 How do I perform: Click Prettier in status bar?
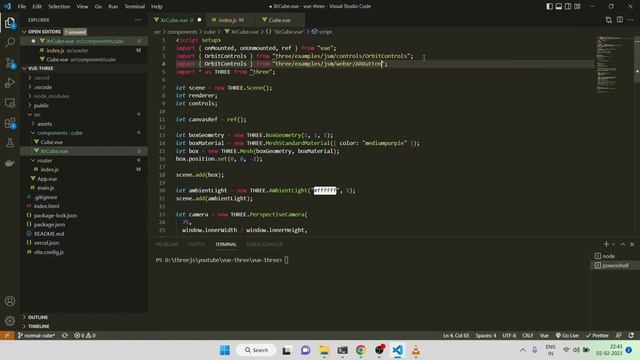click(597, 336)
